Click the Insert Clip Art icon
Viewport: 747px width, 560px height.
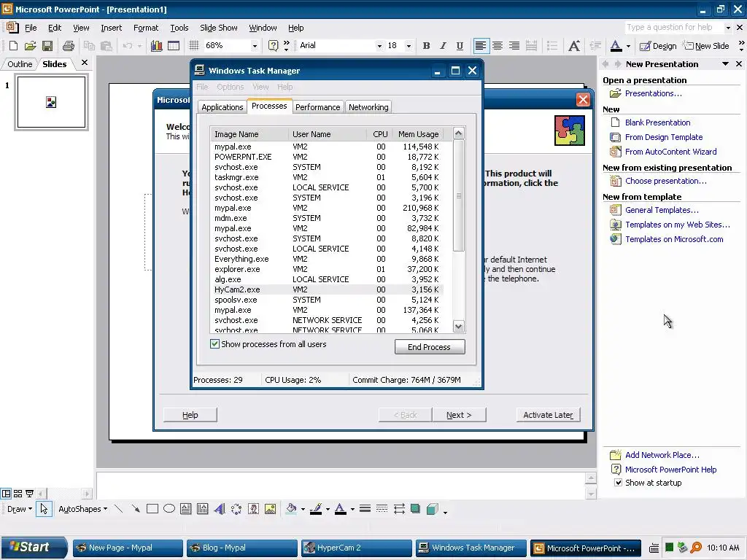tap(253, 509)
